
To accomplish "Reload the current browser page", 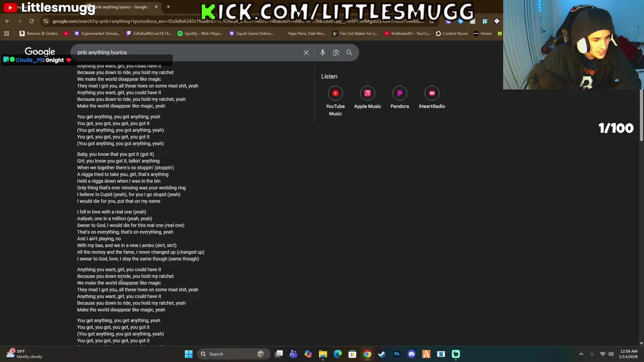I will 31,21.
